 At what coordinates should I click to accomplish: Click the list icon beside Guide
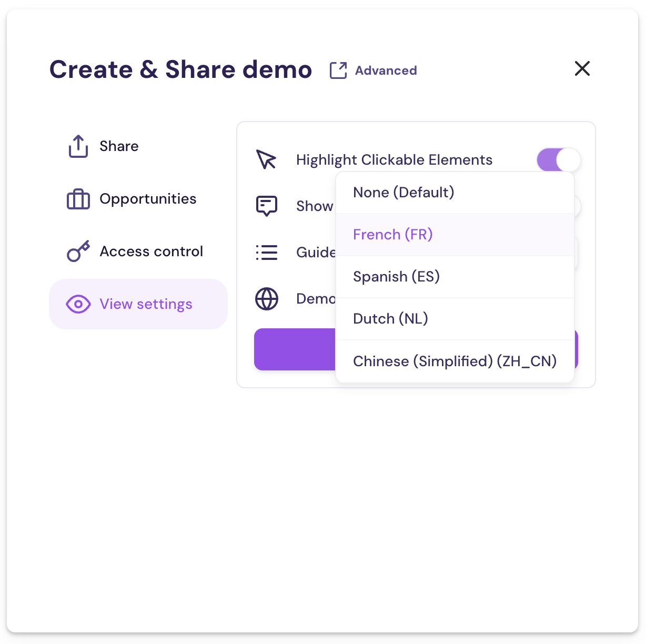pyautogui.click(x=266, y=253)
